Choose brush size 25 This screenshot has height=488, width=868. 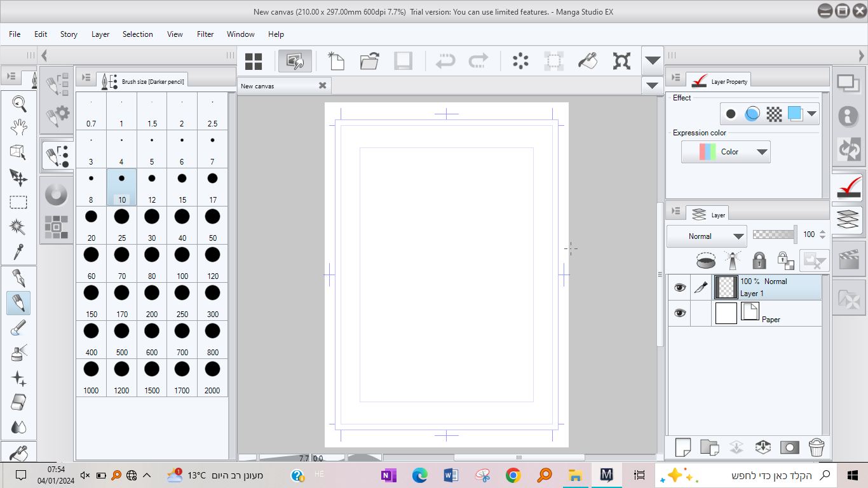[x=121, y=225]
